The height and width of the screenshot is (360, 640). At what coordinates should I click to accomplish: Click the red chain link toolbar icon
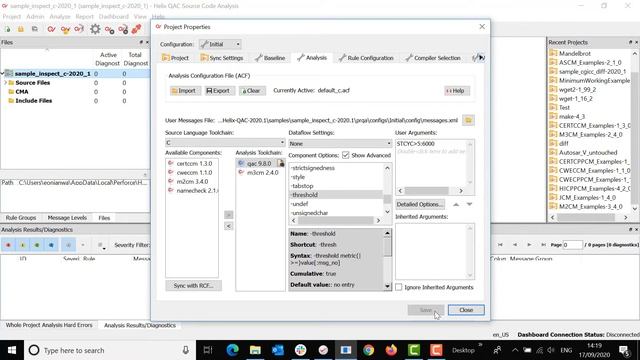(x=136, y=29)
